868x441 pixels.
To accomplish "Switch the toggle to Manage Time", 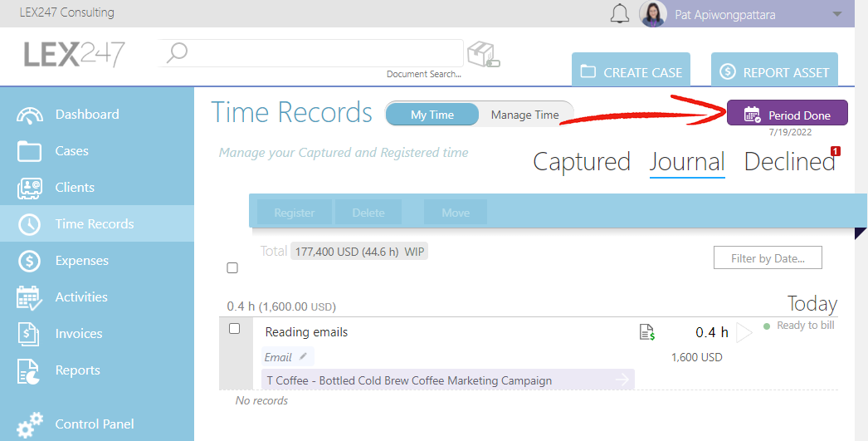I will (x=524, y=115).
